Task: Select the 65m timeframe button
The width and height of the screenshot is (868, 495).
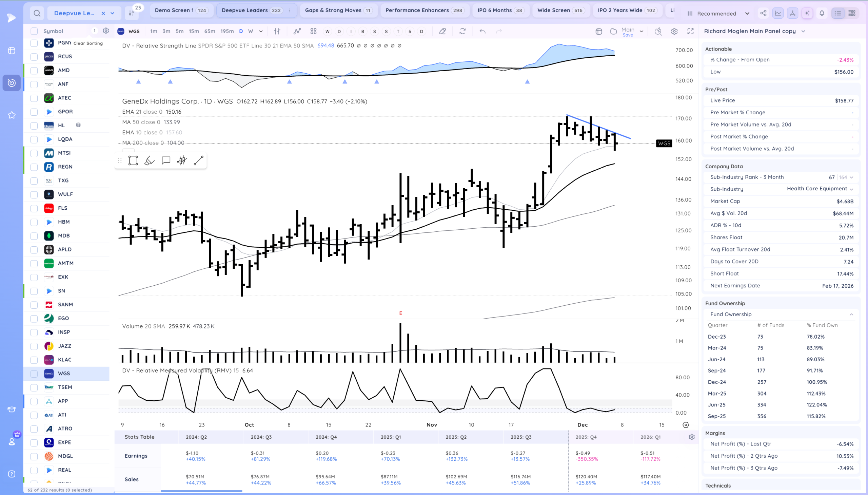Action: 210,31
